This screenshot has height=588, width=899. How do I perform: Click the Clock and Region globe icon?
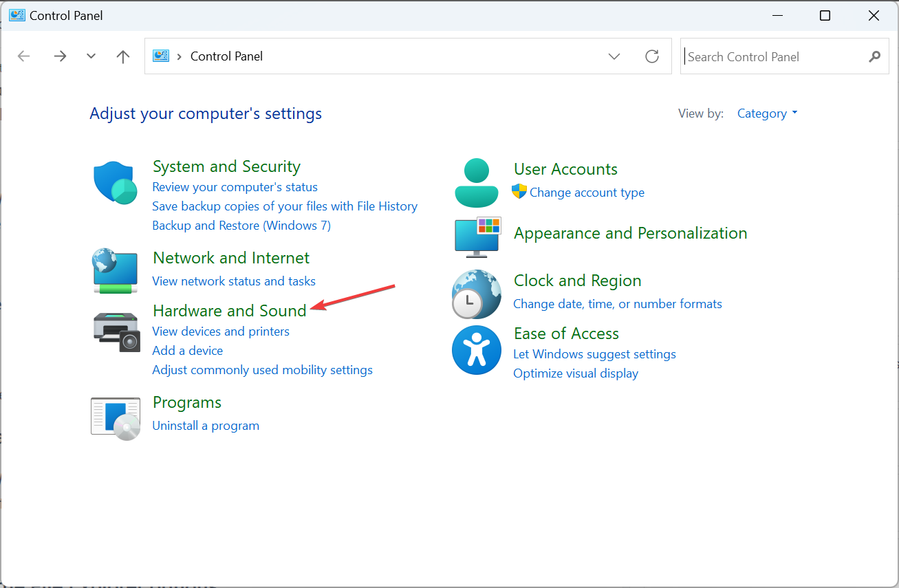[x=477, y=294]
